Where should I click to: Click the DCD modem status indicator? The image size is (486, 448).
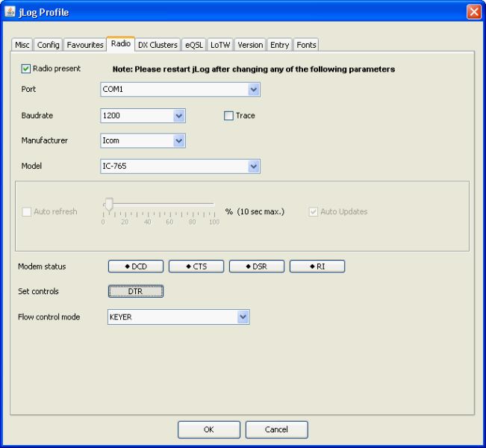pos(135,267)
